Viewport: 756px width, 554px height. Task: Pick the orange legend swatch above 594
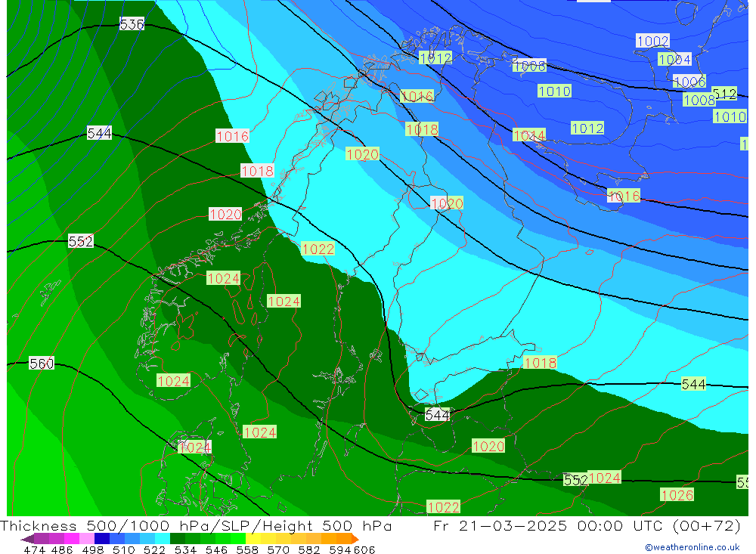(344, 539)
